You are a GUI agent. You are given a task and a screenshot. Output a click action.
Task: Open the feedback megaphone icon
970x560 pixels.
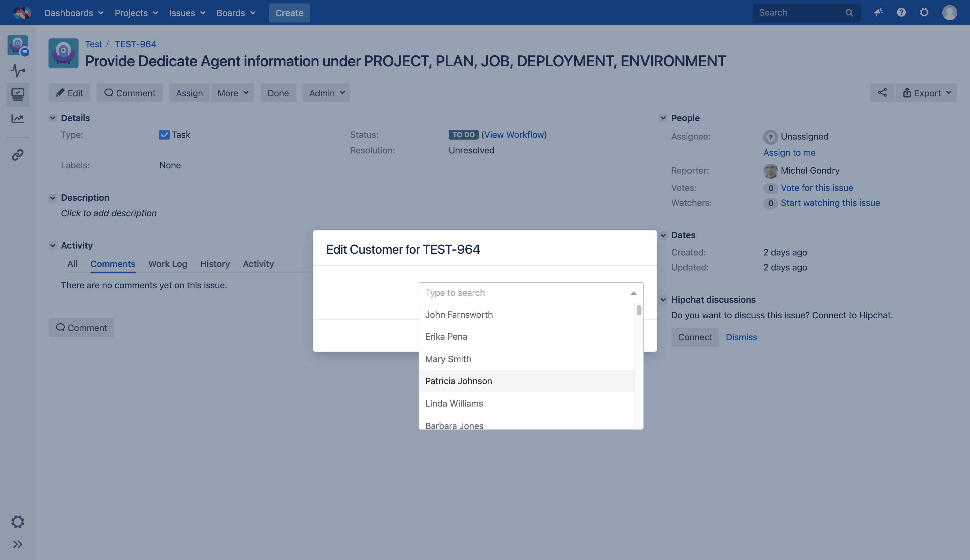[x=878, y=13]
